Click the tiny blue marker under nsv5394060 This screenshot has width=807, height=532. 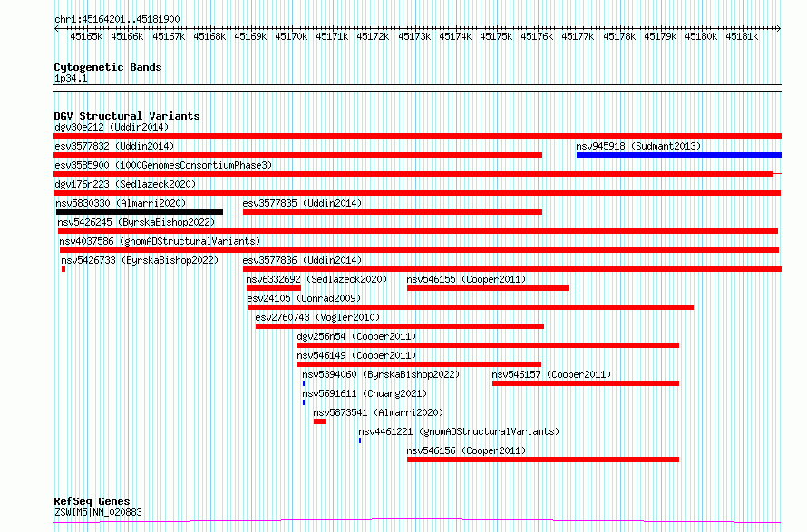pos(304,383)
